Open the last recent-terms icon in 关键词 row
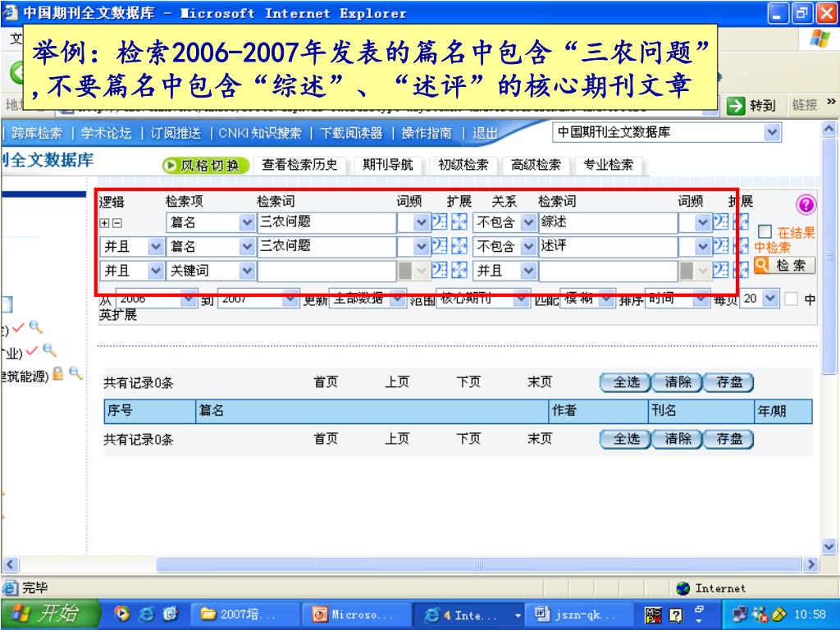840x630 pixels. click(x=720, y=271)
